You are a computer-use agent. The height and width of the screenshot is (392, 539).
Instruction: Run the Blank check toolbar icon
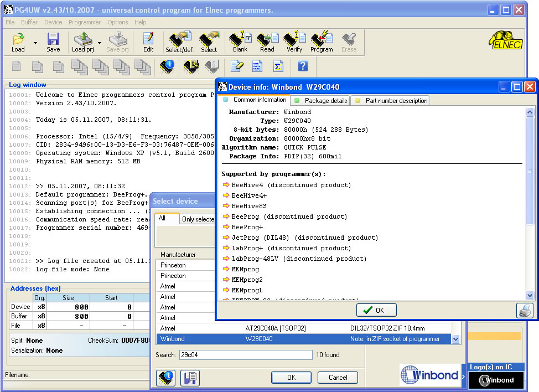pyautogui.click(x=240, y=42)
